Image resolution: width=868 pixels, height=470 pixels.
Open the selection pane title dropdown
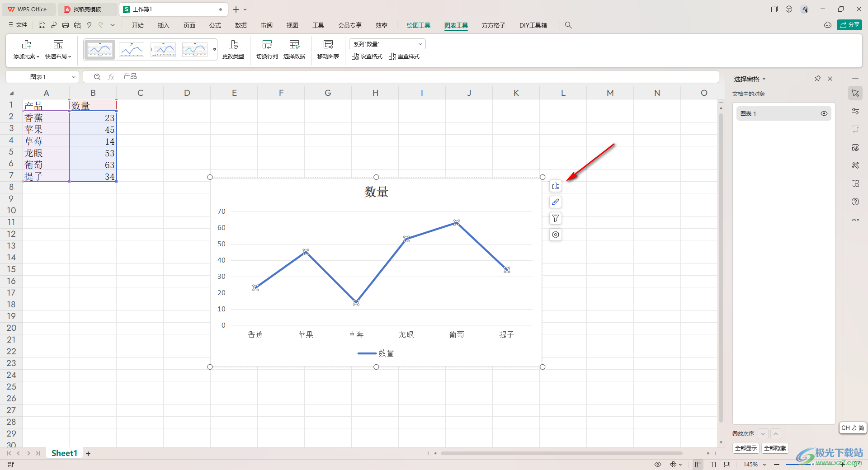pyautogui.click(x=764, y=79)
